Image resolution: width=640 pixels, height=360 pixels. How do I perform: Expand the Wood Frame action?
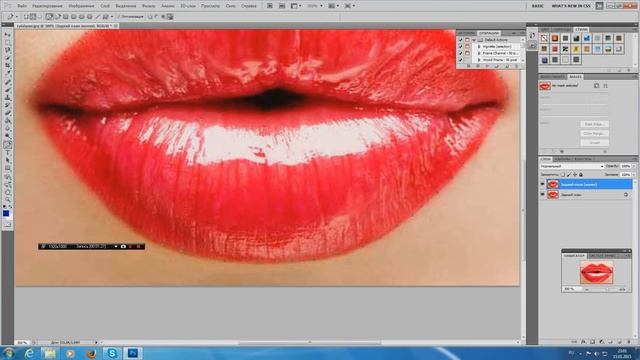pyautogui.click(x=479, y=60)
